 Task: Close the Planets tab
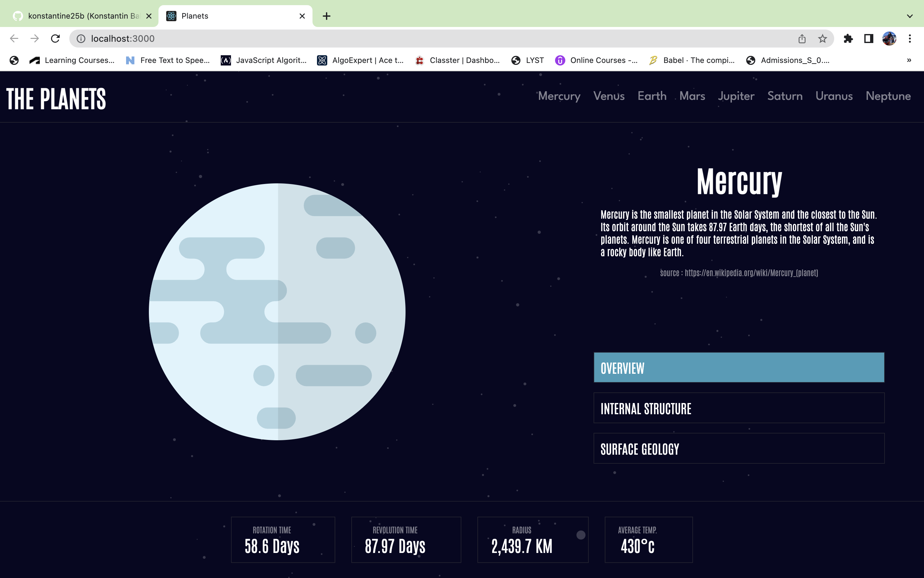(302, 16)
